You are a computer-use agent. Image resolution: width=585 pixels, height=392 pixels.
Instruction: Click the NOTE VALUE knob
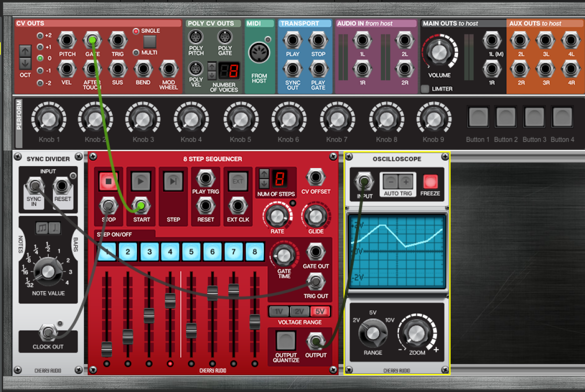tap(48, 271)
